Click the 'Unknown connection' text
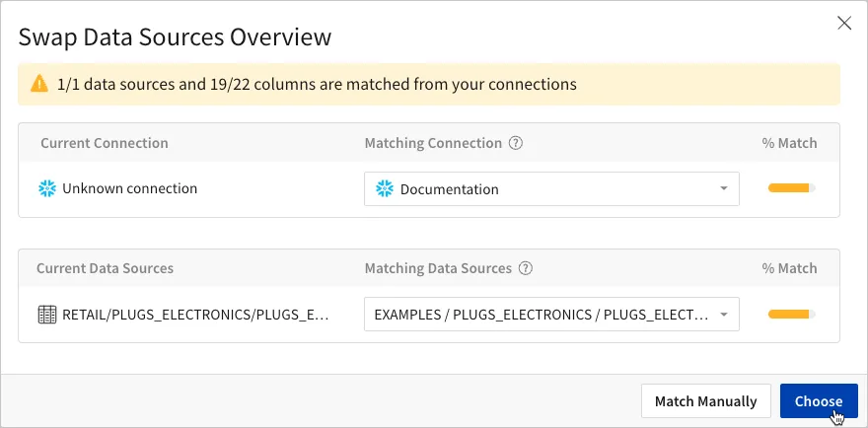 (x=129, y=188)
